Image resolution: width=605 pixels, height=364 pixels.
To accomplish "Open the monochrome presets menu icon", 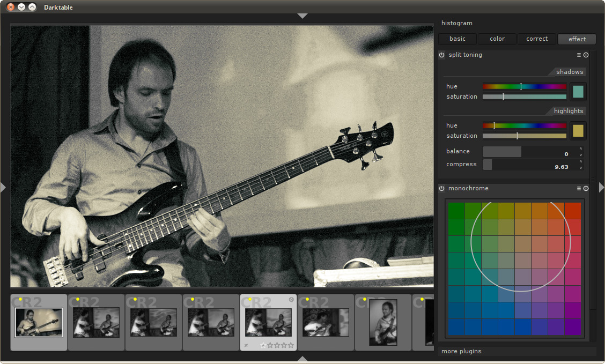I will [x=579, y=189].
